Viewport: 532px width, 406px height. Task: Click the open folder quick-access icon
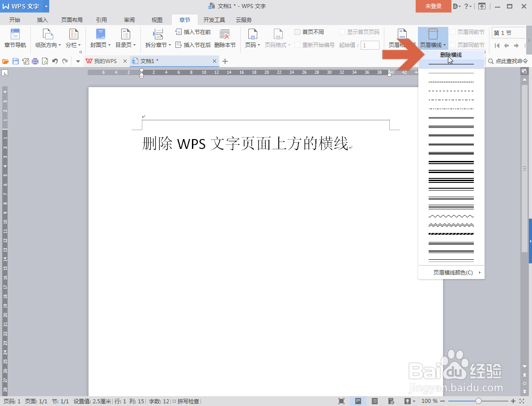click(x=5, y=61)
